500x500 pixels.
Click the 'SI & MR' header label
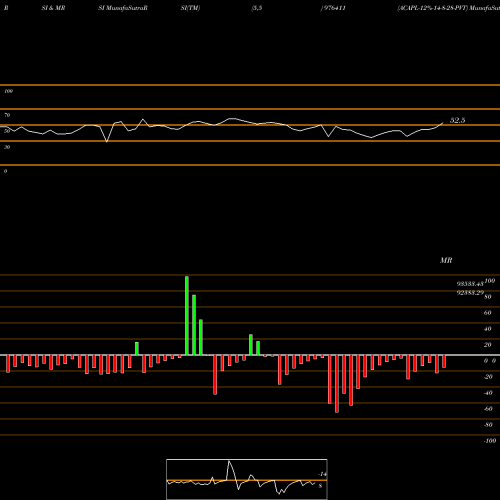click(x=53, y=8)
